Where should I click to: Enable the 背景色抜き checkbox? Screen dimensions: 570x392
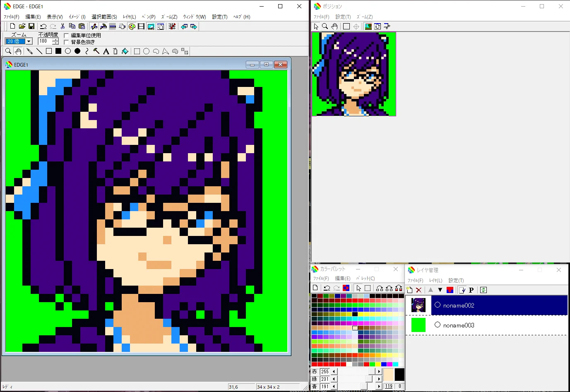coord(66,42)
